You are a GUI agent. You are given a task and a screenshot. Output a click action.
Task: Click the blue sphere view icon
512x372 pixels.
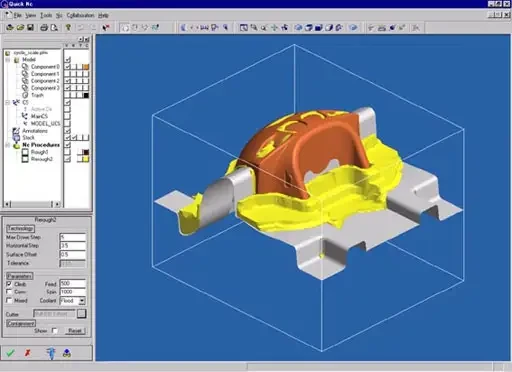(x=298, y=28)
